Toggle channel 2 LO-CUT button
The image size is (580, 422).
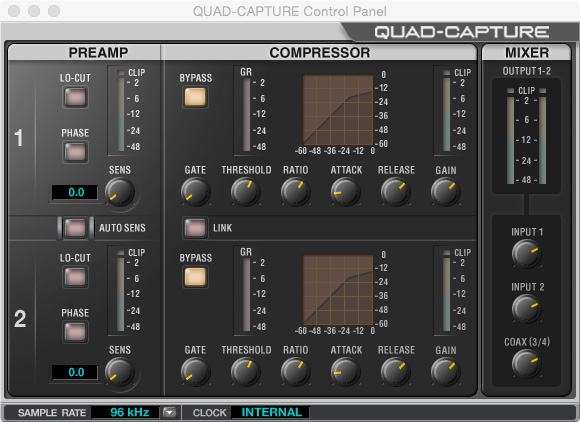75,277
